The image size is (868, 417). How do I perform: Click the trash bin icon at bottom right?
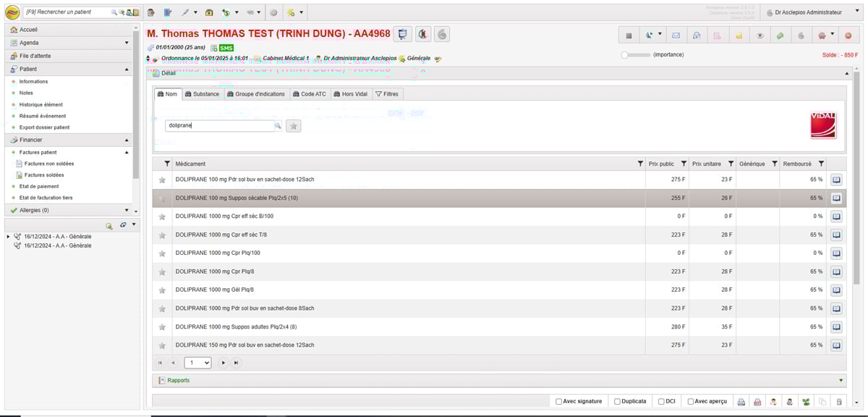[x=839, y=401]
